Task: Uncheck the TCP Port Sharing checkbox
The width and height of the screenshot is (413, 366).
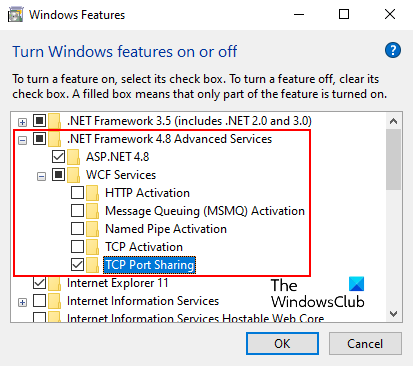Action: pos(77,264)
